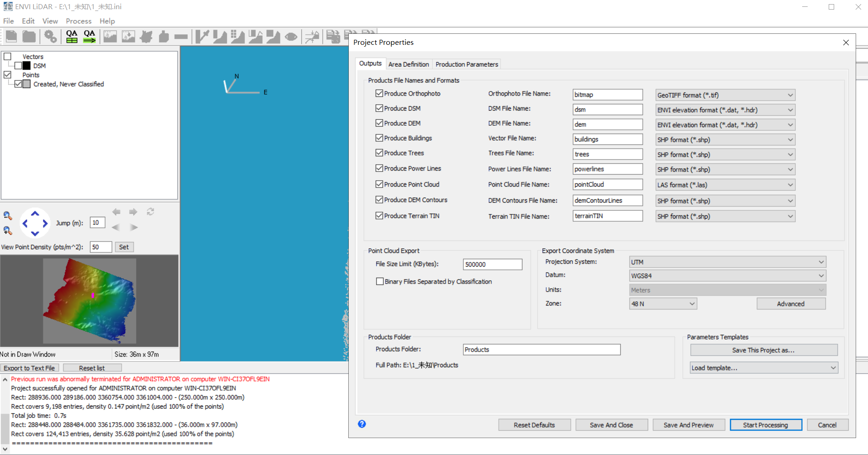This screenshot has width=868, height=455.
Task: Click the Created, Never Classified grey swatch
Action: point(27,84)
